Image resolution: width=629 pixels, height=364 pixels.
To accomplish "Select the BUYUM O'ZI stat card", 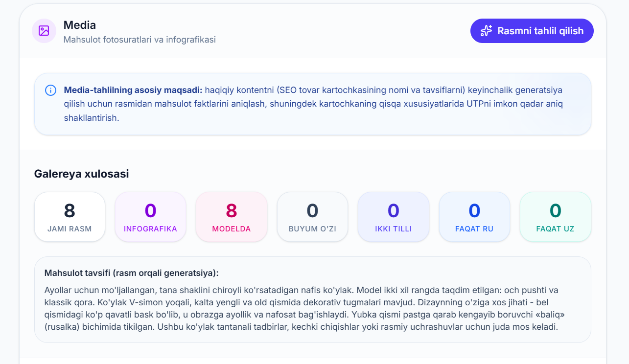I will click(x=312, y=217).
